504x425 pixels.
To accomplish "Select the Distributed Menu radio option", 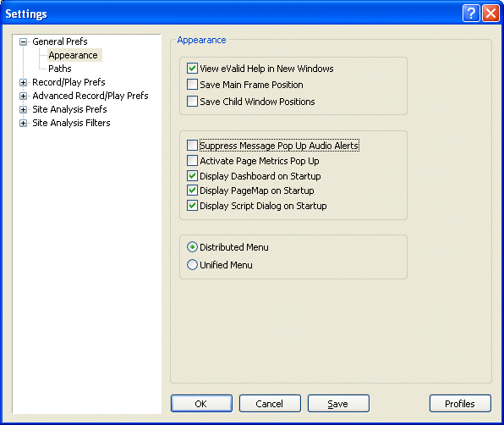I will [x=192, y=247].
